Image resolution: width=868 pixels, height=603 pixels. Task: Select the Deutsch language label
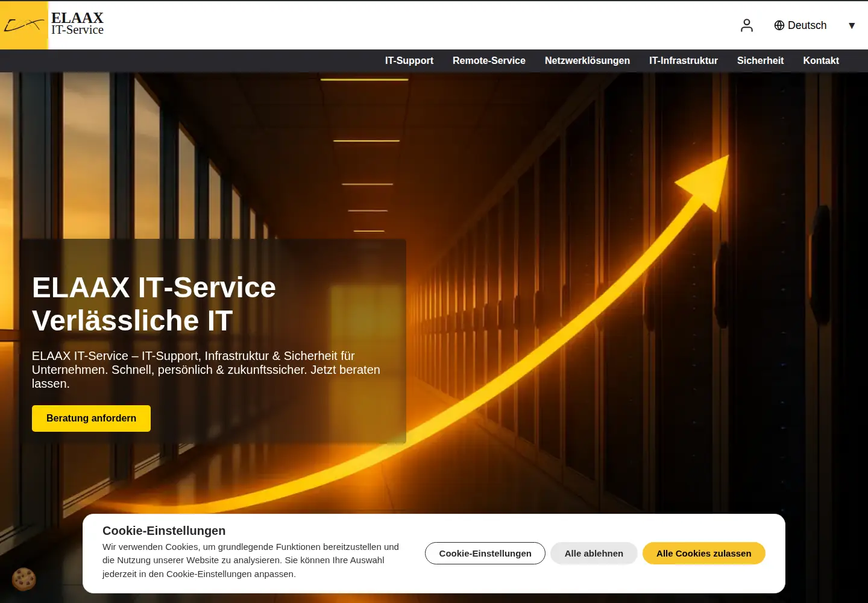(807, 25)
